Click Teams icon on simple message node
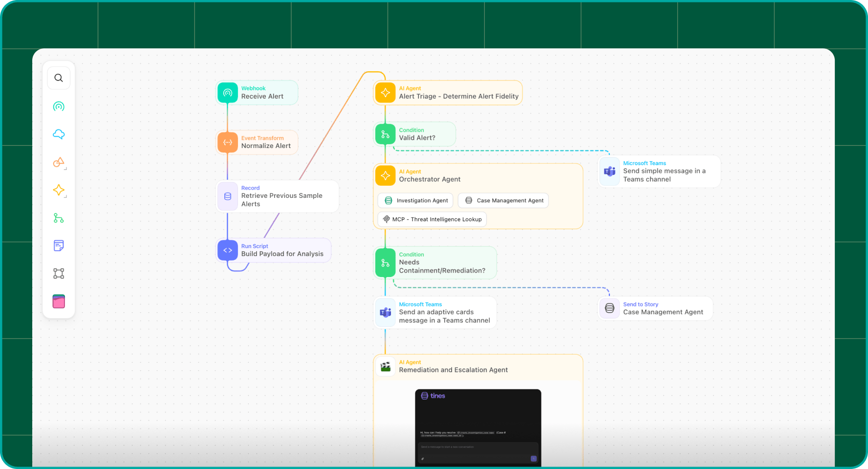This screenshot has width=868, height=469. (610, 171)
